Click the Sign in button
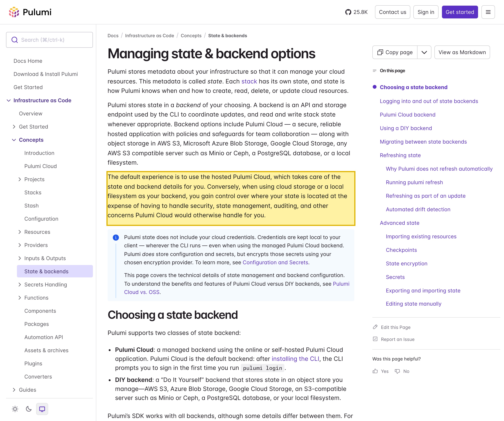Viewport: 504px width, 421px height. [426, 12]
